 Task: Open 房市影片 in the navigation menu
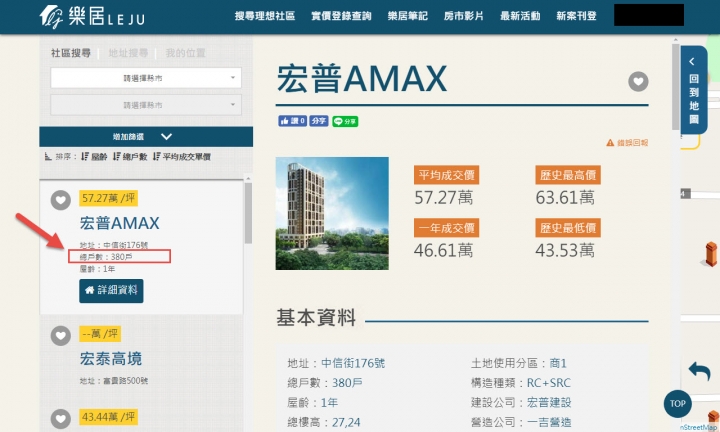pyautogui.click(x=464, y=16)
